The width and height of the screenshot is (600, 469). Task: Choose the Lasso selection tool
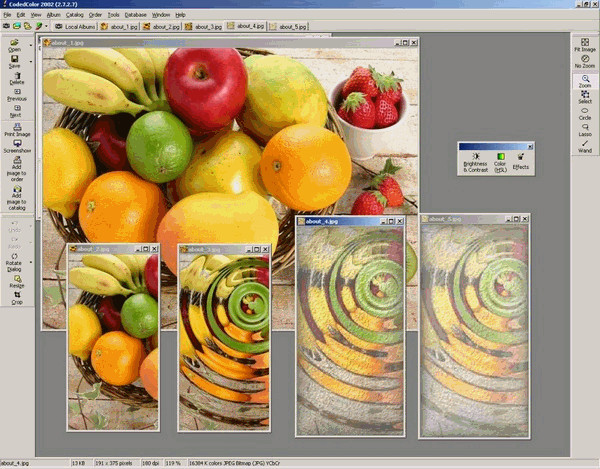585,130
